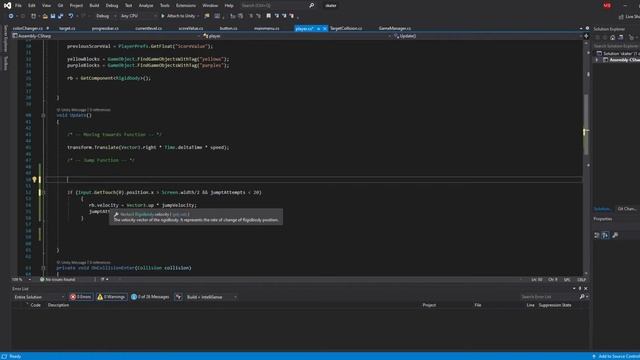Click the status bar Ready icon
Image resolution: width=640 pixels, height=360 pixels.
(4, 356)
